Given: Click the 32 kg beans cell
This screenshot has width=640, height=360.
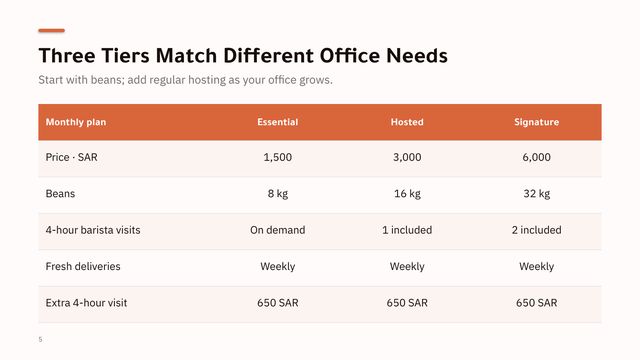Looking at the screenshot, I should click(536, 193).
